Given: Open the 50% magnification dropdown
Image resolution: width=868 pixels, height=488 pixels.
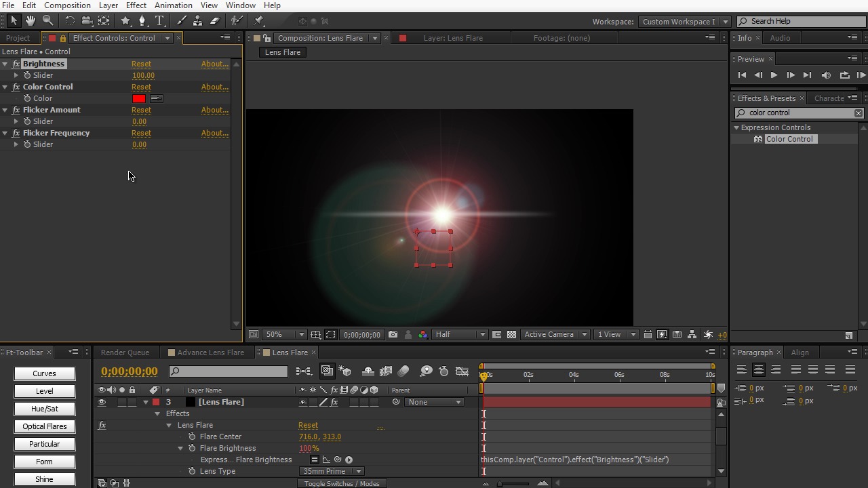Looking at the screenshot, I should 285,335.
